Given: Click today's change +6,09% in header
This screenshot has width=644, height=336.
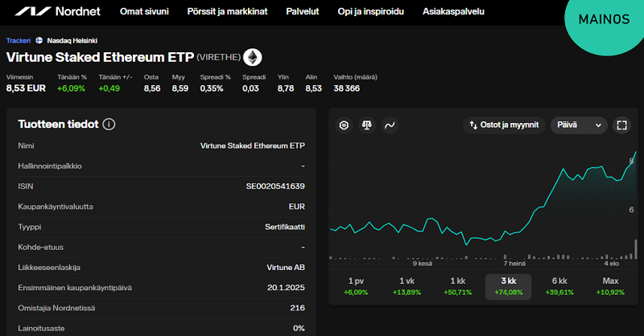Looking at the screenshot, I should click(x=71, y=88).
